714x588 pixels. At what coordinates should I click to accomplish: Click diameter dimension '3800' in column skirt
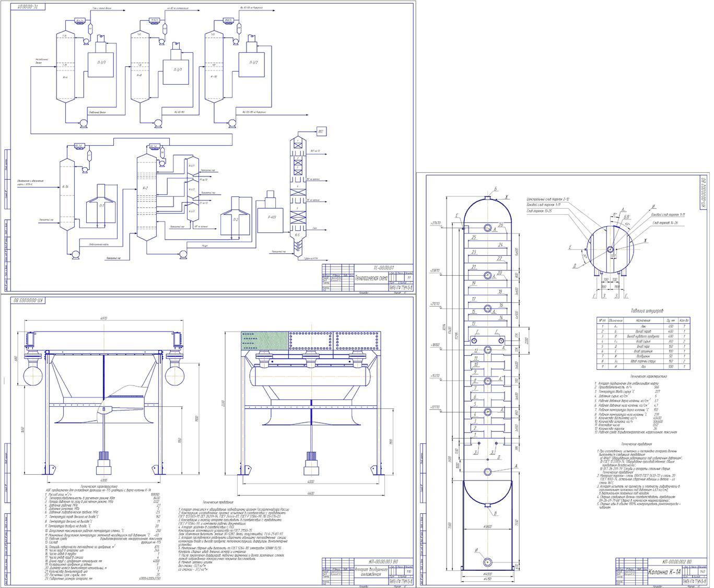[x=487, y=526]
